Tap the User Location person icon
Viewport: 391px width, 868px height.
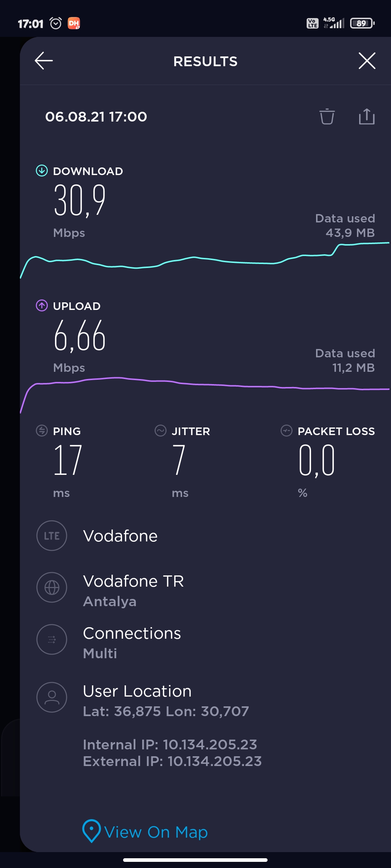52,697
